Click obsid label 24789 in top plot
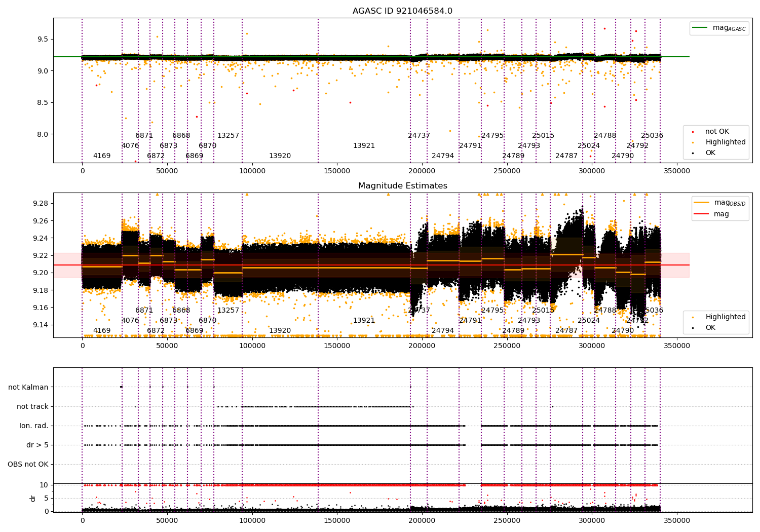 pos(513,156)
